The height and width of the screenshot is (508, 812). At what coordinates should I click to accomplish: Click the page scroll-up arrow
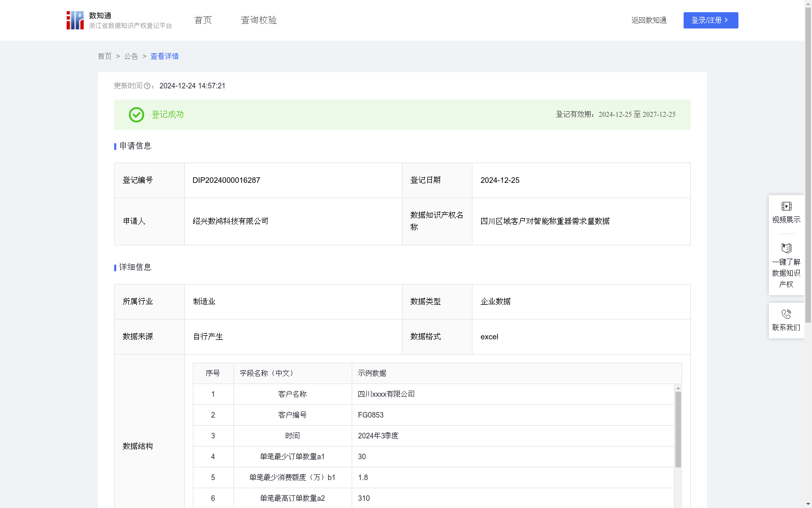(808, 4)
